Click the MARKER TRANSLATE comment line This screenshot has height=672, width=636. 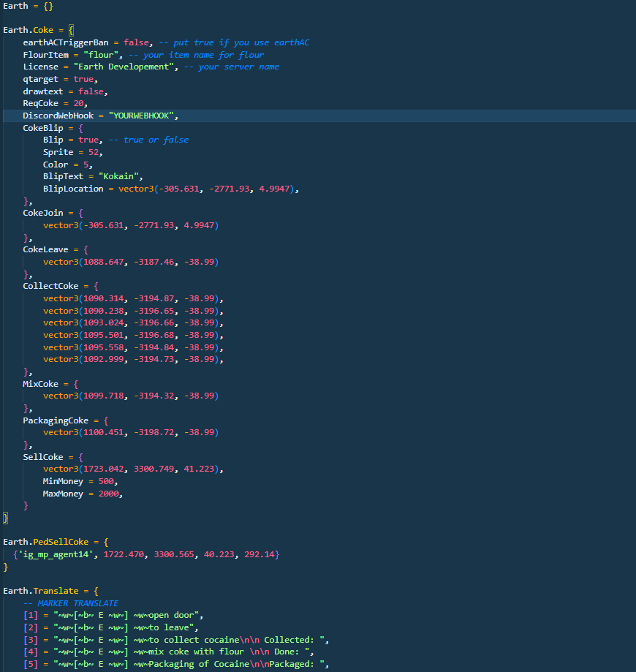tap(71, 603)
